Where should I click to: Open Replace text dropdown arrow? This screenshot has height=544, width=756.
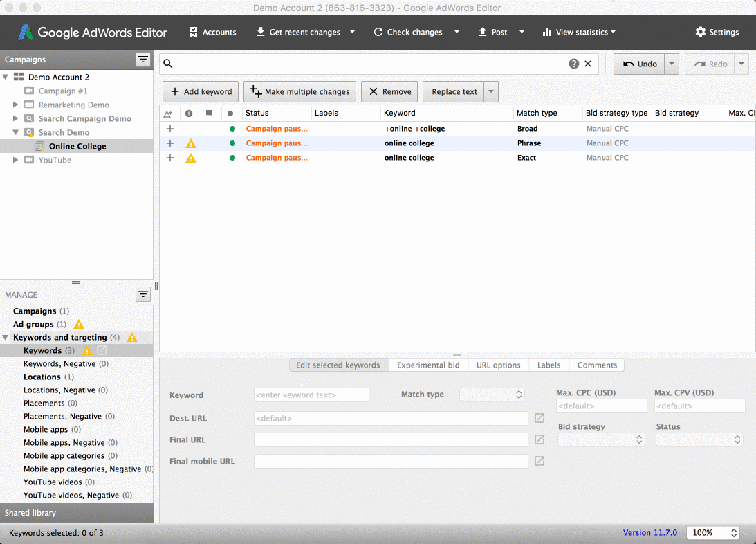pos(491,91)
